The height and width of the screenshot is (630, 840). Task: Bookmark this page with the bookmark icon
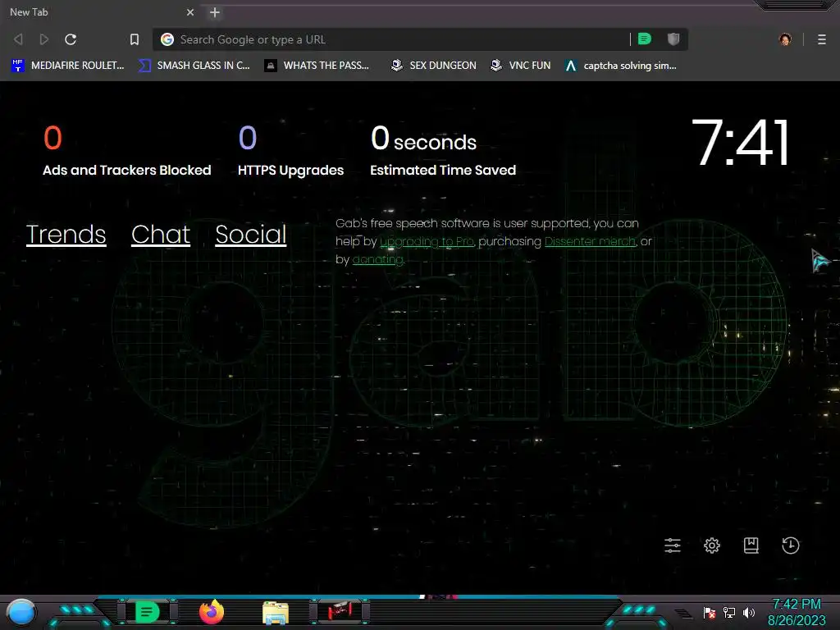tap(135, 39)
